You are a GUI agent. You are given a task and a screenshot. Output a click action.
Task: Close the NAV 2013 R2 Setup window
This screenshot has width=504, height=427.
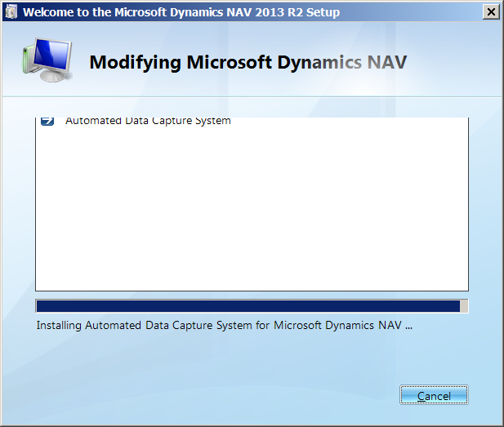coord(491,12)
